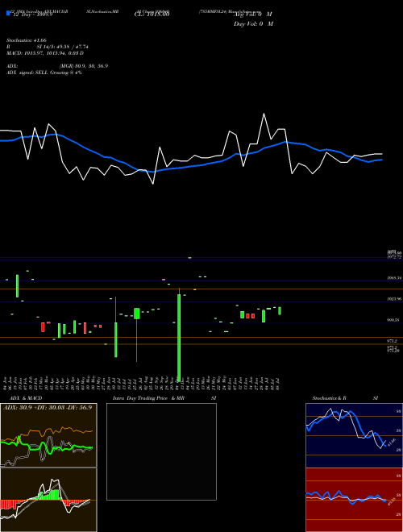
Task: Click the 'ADX & MACD' panel title
Action: pyautogui.click(x=26, y=398)
